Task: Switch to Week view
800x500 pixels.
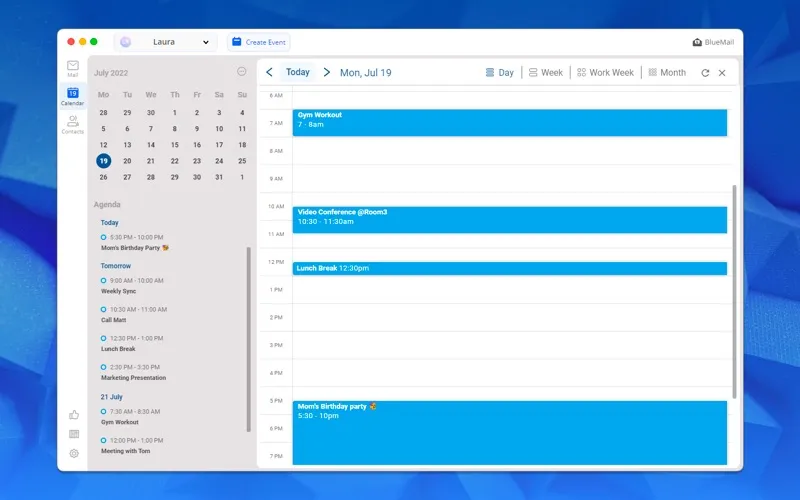Action: [545, 72]
